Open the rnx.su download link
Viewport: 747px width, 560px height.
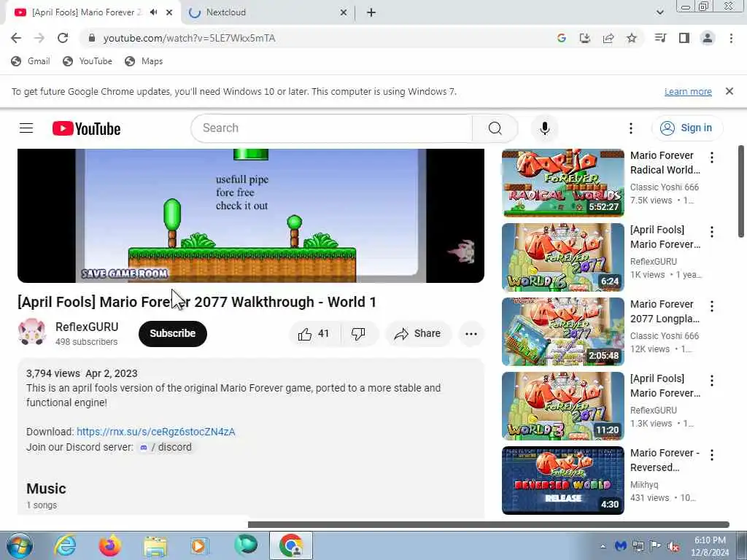point(156,432)
